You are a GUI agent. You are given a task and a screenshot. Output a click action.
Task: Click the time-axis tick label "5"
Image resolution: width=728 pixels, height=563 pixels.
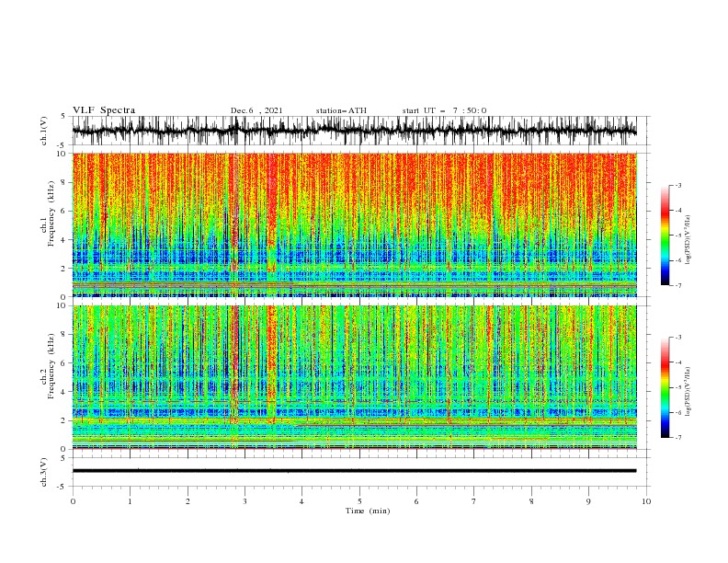pyautogui.click(x=359, y=501)
